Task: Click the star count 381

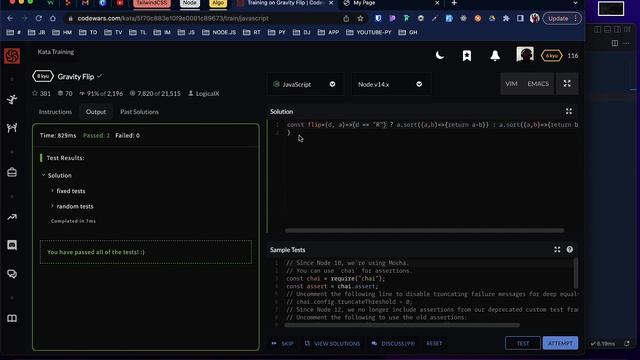Action: 42,93
